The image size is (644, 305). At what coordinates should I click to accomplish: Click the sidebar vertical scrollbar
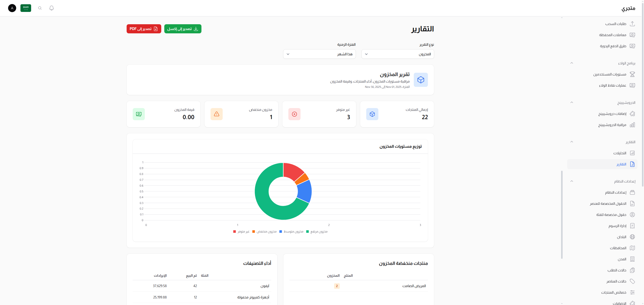562,215
